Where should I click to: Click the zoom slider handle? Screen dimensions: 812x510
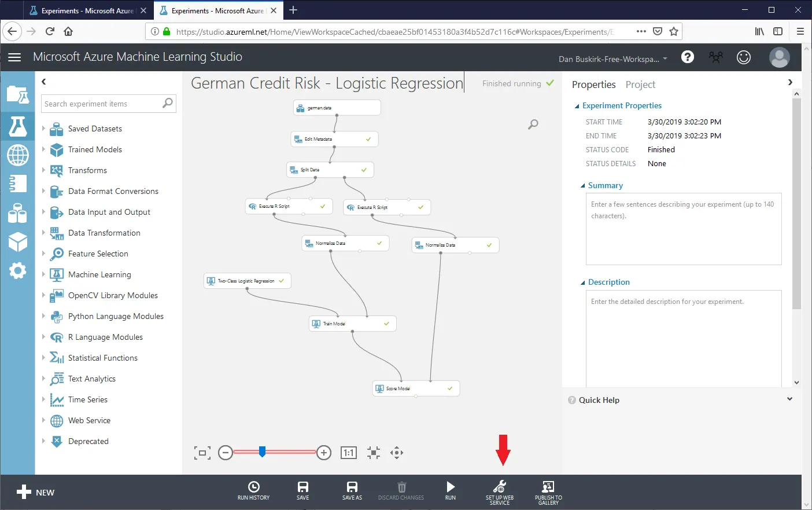[x=263, y=452]
